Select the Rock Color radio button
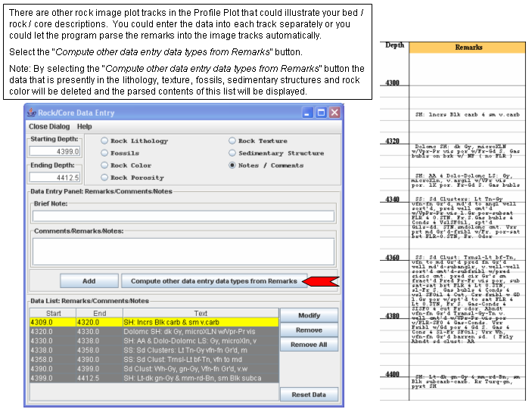The image size is (532, 409). [104, 165]
